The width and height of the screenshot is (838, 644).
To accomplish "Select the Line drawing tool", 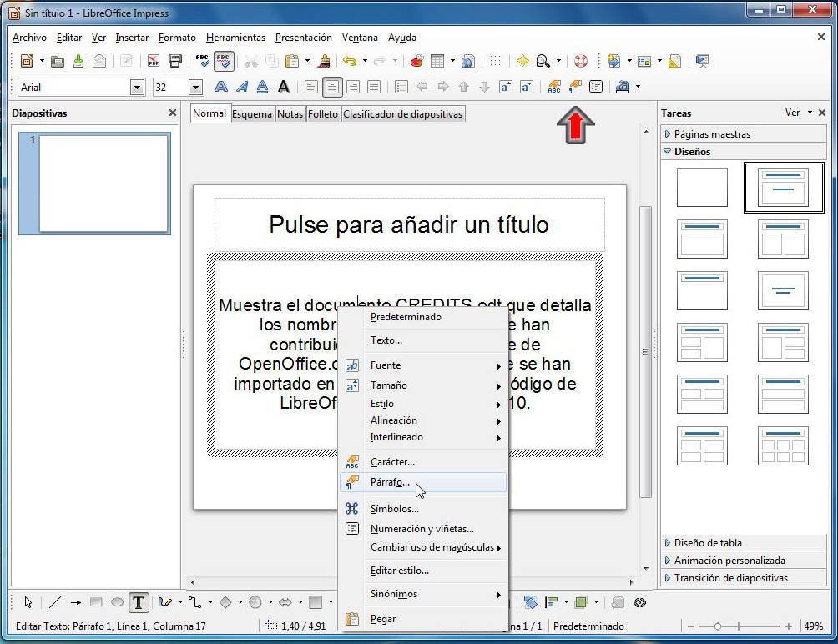I will tap(54, 603).
